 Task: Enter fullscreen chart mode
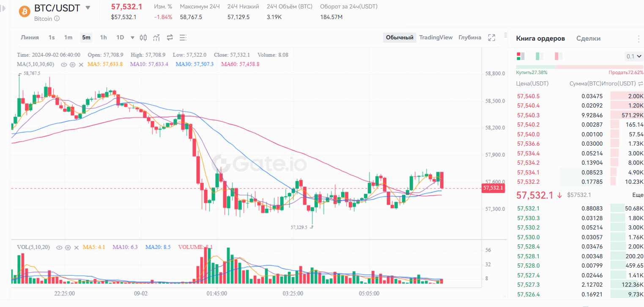(x=491, y=38)
